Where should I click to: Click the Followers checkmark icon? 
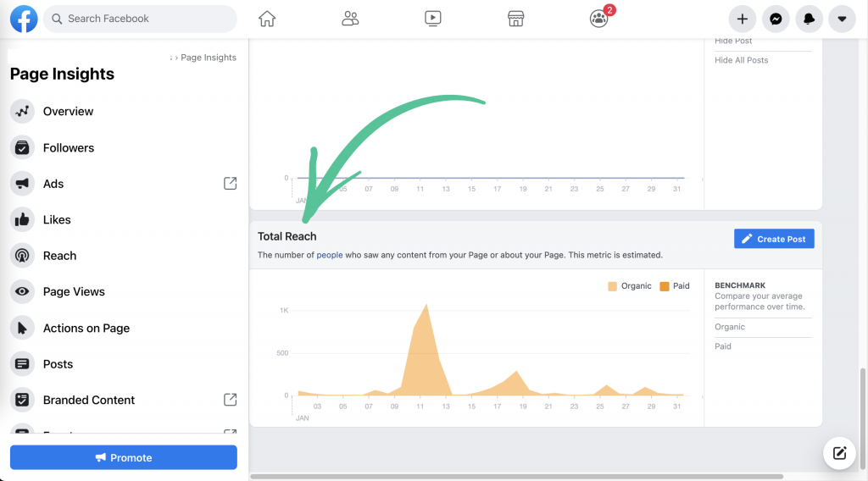22,147
